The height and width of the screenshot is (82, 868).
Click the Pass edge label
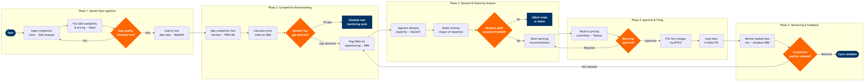click(148, 33)
